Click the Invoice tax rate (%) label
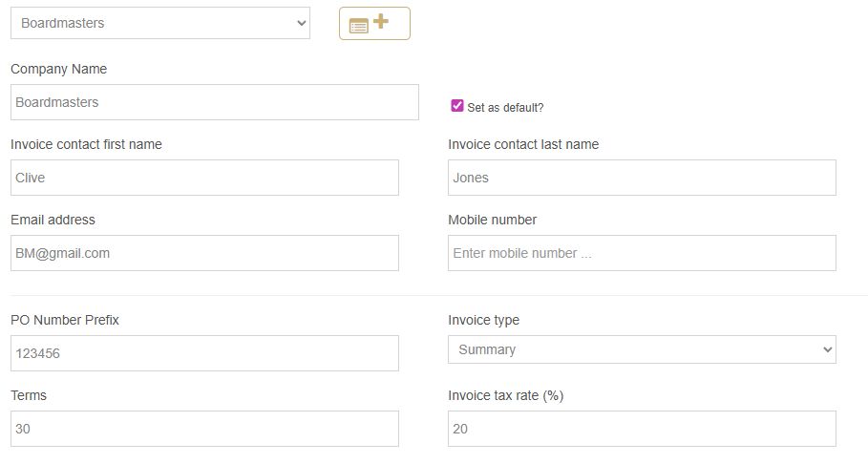This screenshot has height=464, width=868. pyautogui.click(x=505, y=395)
